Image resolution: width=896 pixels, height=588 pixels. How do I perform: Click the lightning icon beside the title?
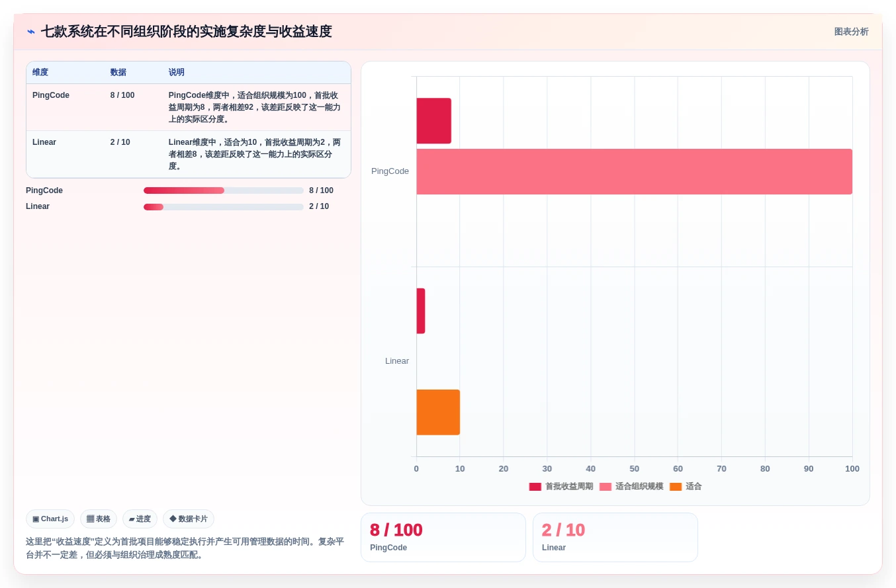[31, 32]
